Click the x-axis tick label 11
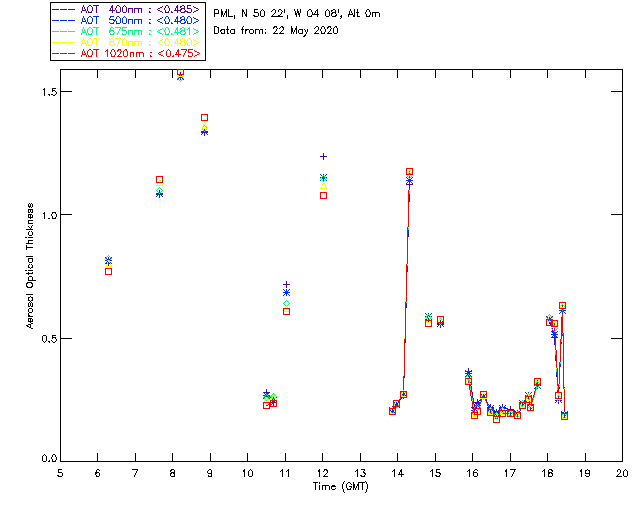The height and width of the screenshot is (512, 640). (285, 473)
